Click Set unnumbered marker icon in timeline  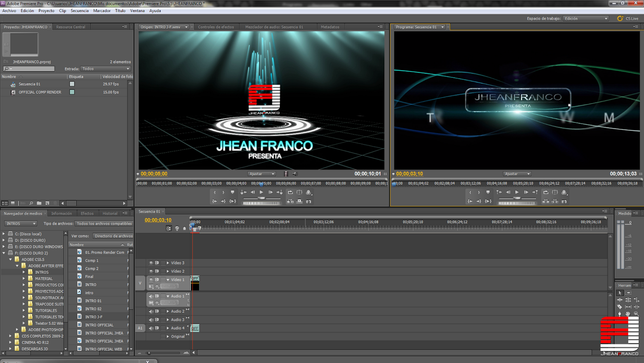point(185,228)
